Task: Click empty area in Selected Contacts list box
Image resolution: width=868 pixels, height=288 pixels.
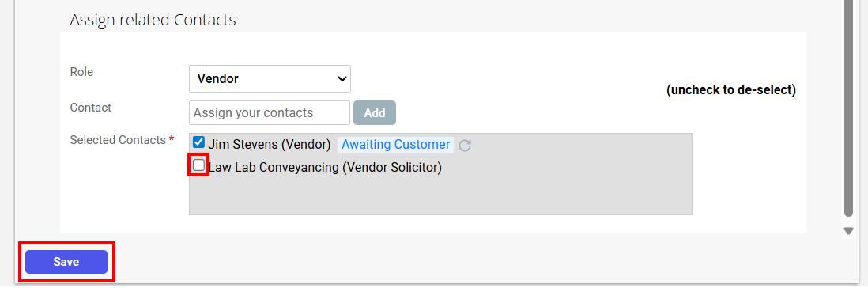Action: coord(440,195)
